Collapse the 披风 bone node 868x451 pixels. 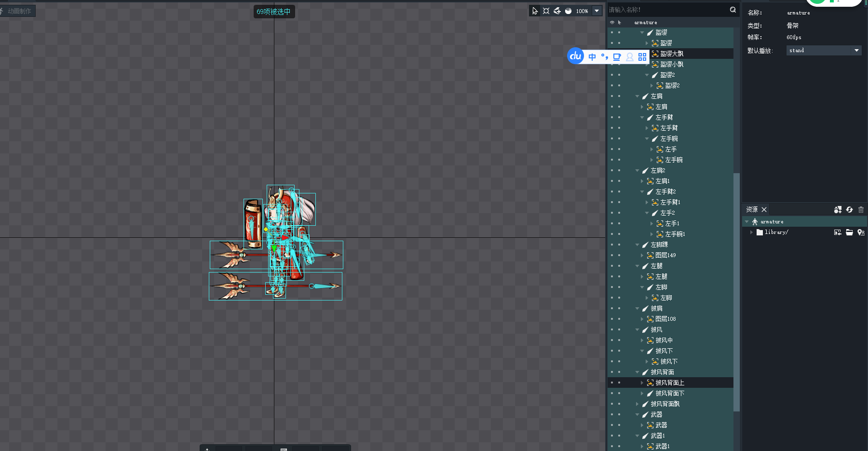tap(637, 330)
